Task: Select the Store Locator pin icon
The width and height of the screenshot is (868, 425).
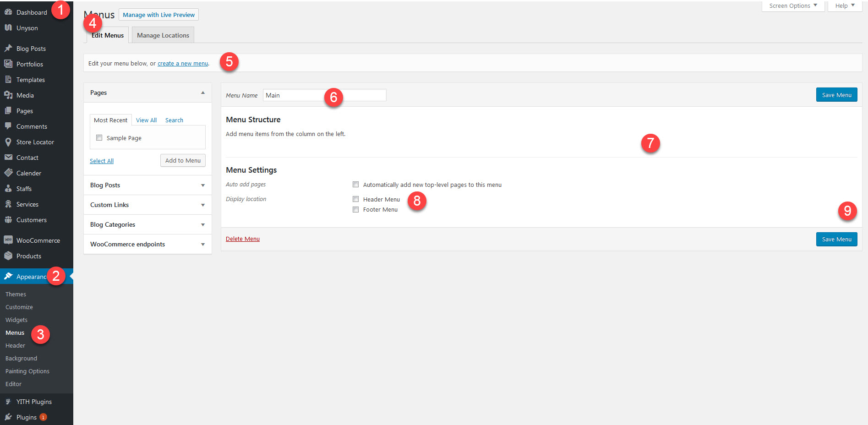Action: click(x=8, y=142)
